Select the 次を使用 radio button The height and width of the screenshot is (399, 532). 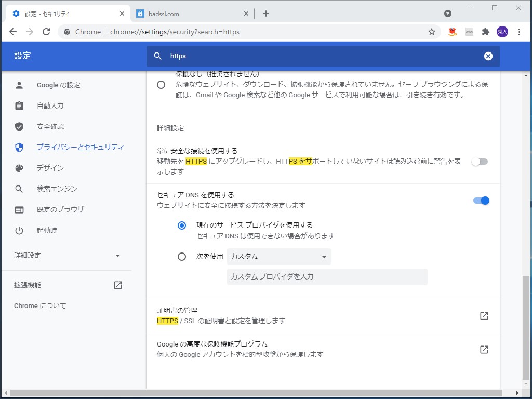coord(182,256)
